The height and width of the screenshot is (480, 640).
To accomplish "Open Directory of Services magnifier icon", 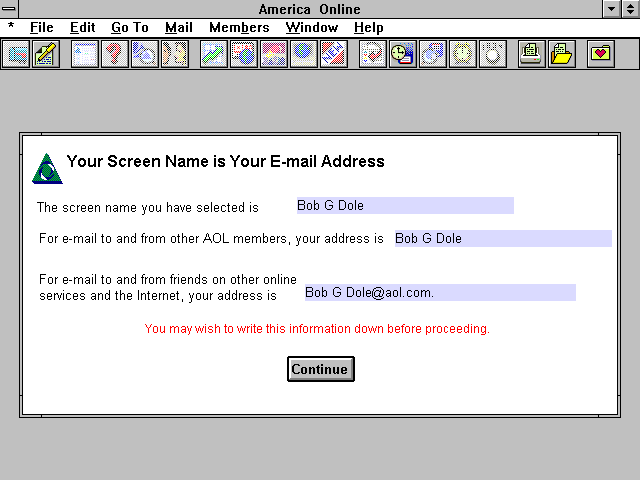I will (145, 54).
